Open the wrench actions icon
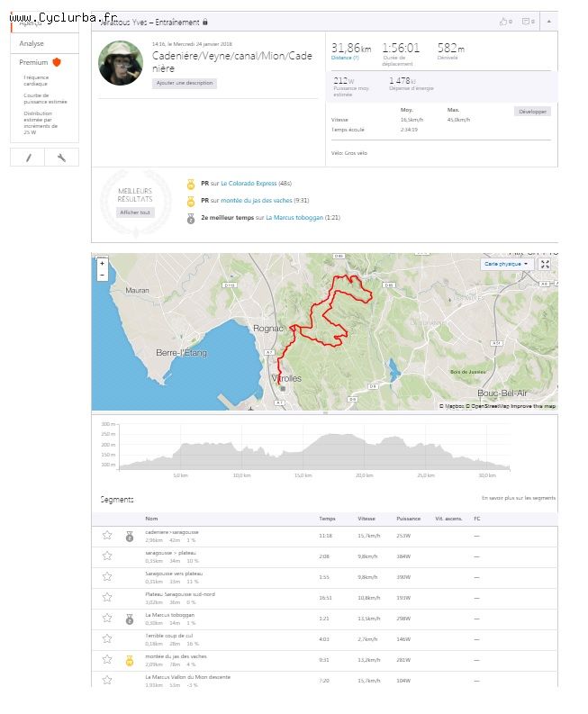588x714 pixels. pyautogui.click(x=61, y=158)
